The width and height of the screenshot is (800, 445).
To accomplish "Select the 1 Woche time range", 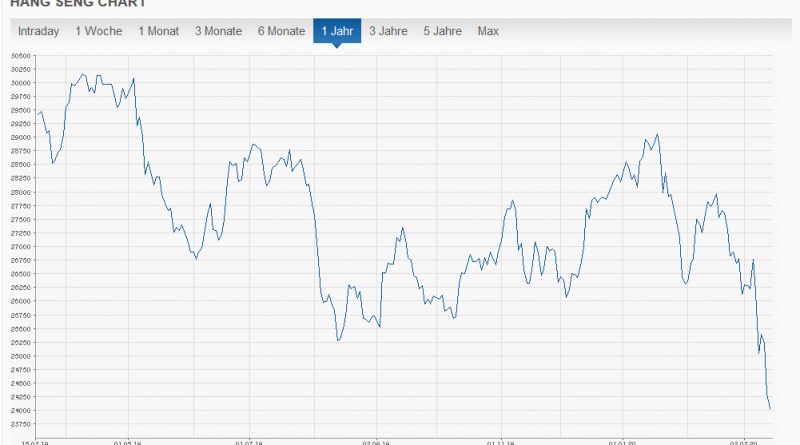I will (x=98, y=31).
